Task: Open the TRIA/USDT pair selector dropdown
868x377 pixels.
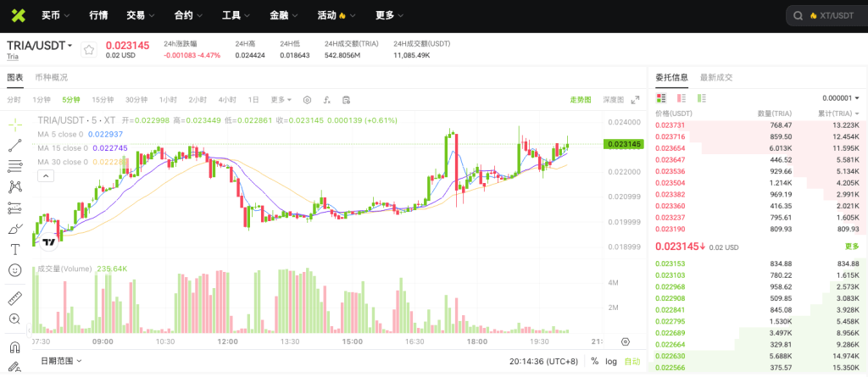Action: point(40,46)
